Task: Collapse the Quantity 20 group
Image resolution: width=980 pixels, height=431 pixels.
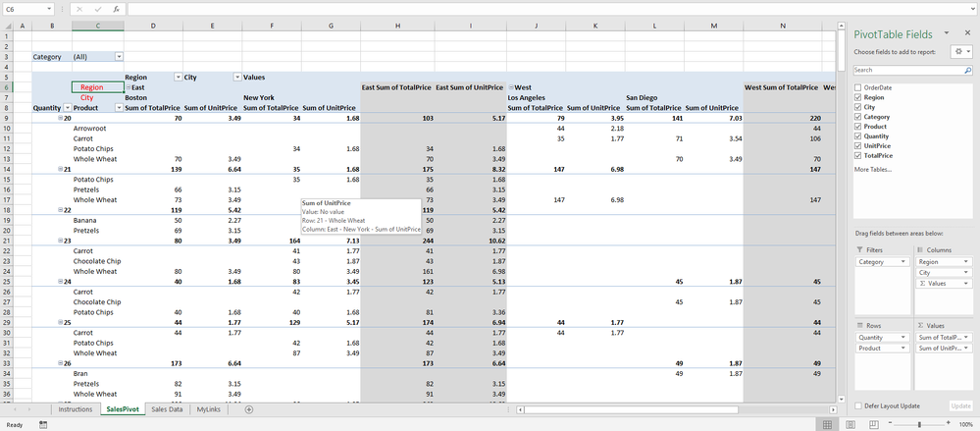Action: [61, 118]
